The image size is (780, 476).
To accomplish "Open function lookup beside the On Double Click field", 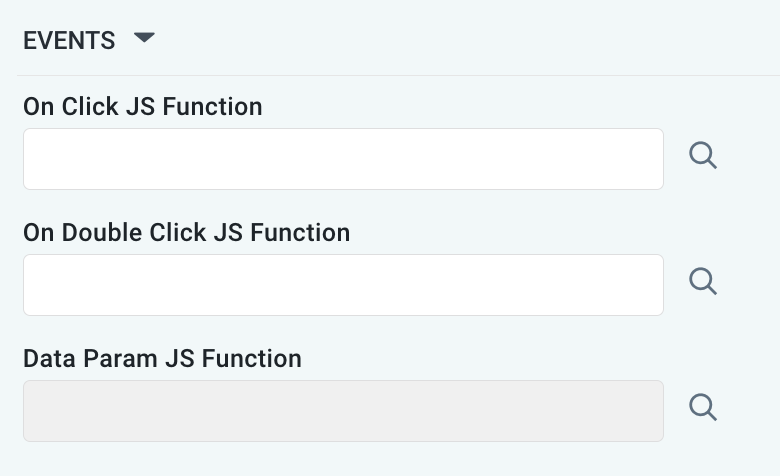I will click(703, 282).
